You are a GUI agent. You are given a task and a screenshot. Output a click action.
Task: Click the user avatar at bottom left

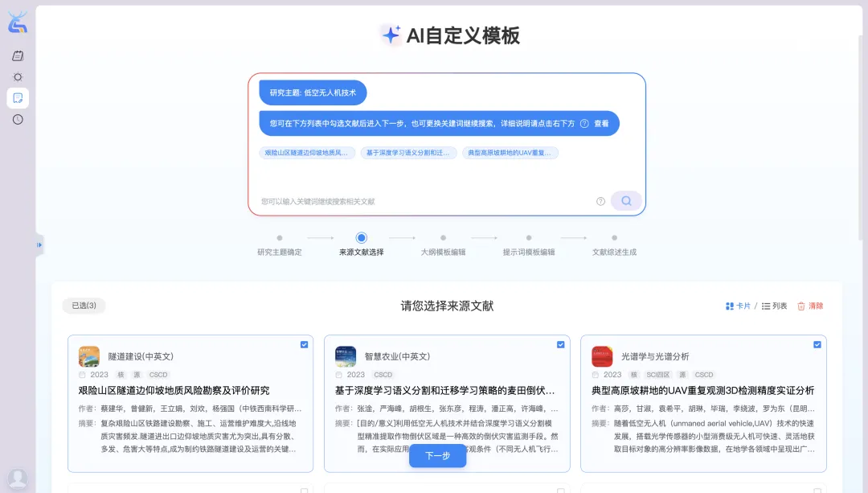[17, 479]
